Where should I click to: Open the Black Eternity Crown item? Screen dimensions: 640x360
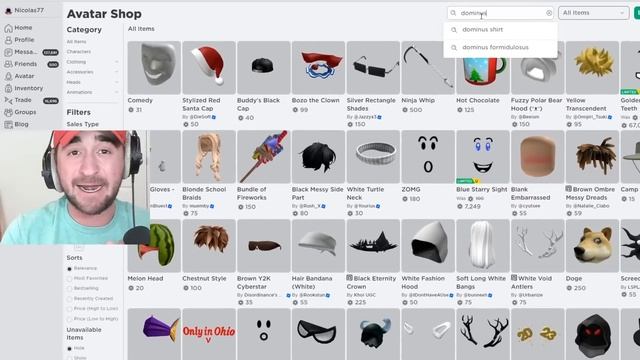point(373,246)
